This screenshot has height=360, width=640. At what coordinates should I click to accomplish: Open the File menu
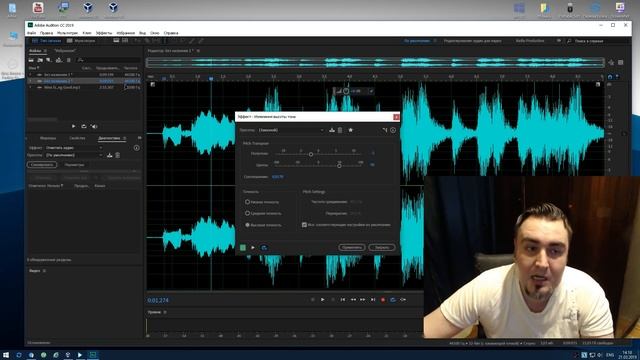point(31,33)
